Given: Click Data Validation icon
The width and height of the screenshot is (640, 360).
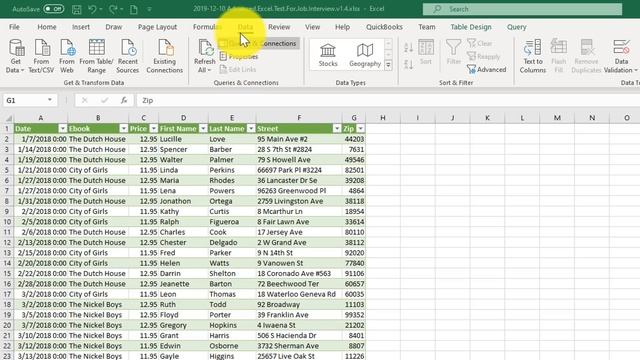Looking at the screenshot, I should [x=621, y=56].
